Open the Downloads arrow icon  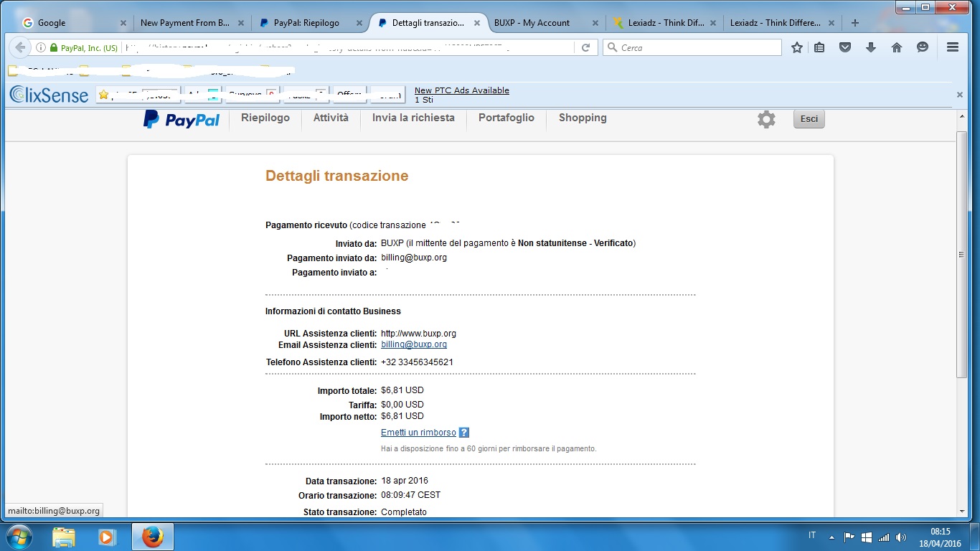point(871,47)
